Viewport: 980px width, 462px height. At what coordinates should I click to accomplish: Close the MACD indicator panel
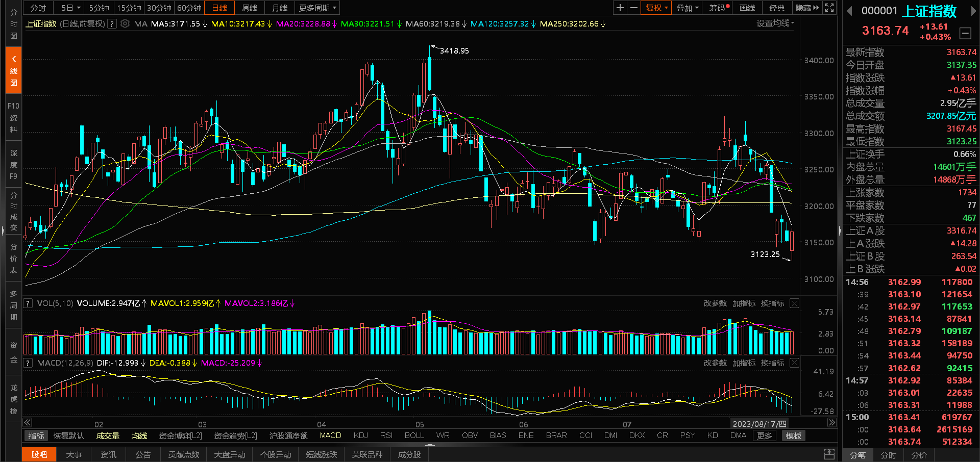pos(794,363)
